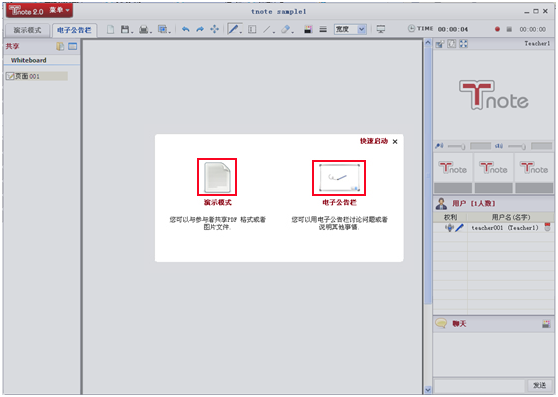
Task: Click the save disk icon
Action: 125,29
